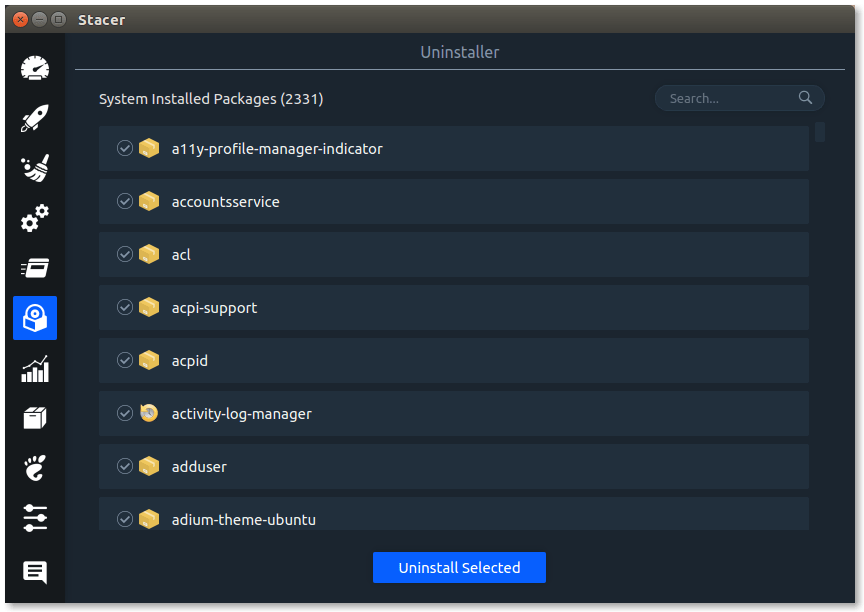Viewport: 864px width, 612px height.
Task: Open Processes icon in sidebar
Action: click(x=35, y=268)
